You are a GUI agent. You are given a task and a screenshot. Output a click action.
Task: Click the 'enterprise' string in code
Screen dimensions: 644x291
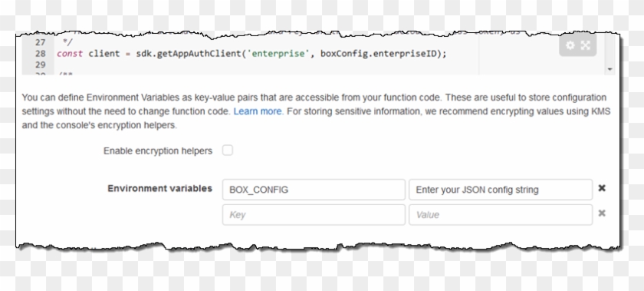(278, 54)
